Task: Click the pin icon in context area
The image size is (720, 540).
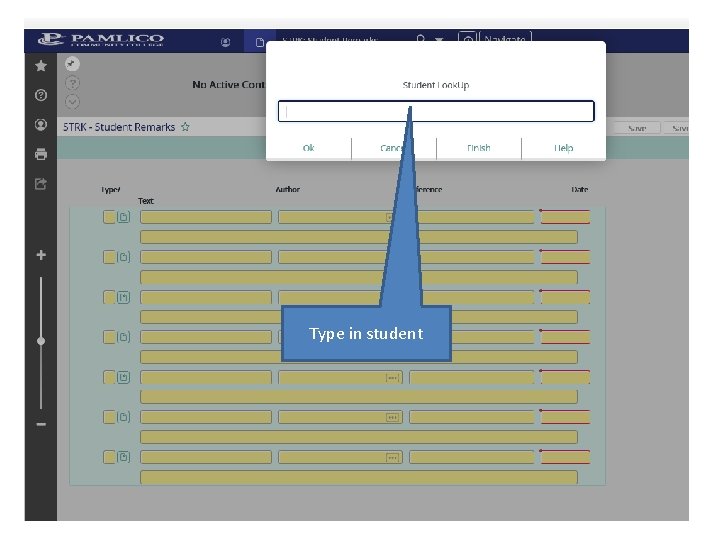Action: click(72, 64)
